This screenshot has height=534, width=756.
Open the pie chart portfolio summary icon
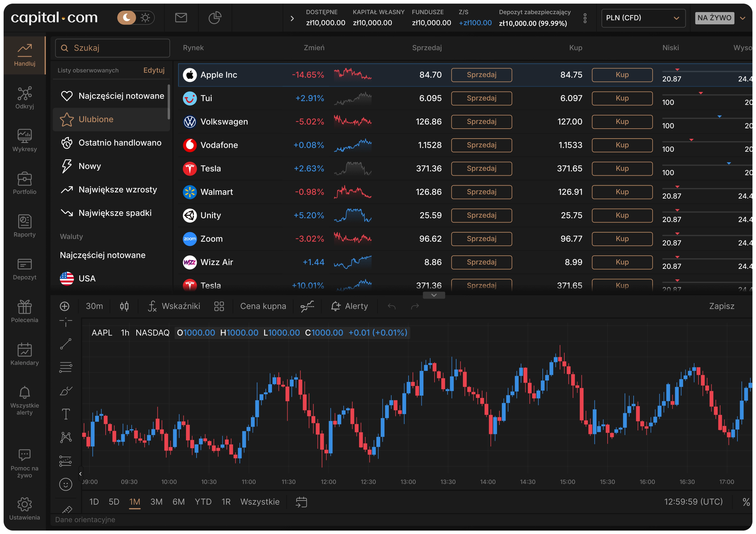click(x=215, y=18)
